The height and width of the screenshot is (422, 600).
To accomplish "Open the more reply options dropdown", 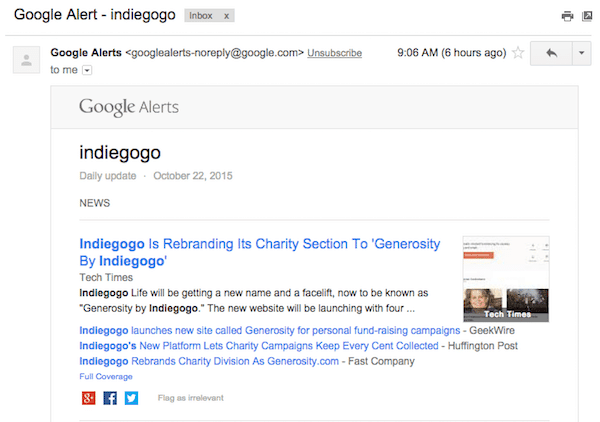I will pyautogui.click(x=581, y=53).
